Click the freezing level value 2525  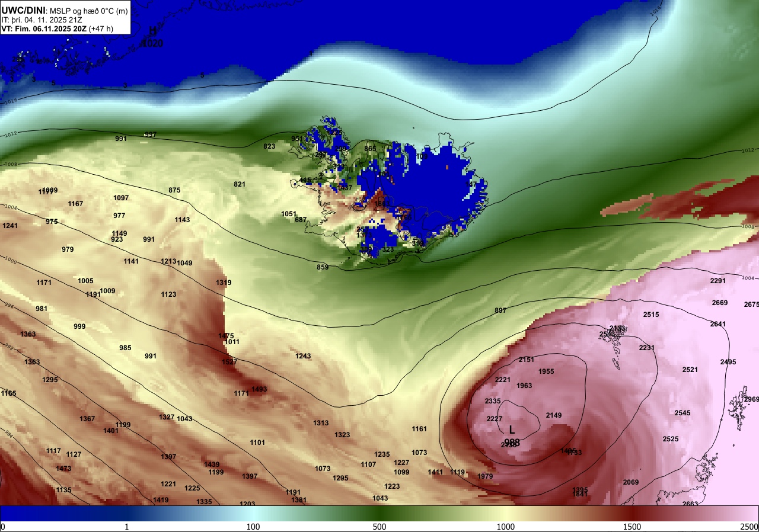coord(671,439)
